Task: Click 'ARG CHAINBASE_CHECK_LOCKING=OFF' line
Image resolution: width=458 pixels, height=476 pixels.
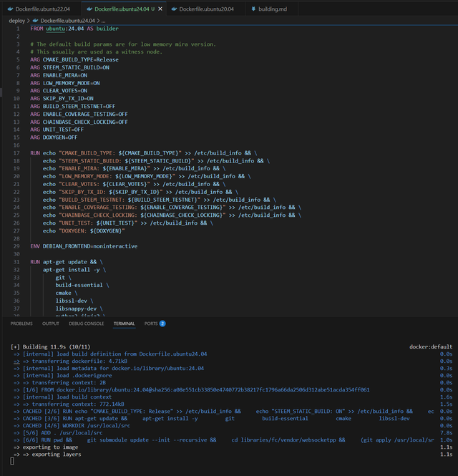Action: pos(79,122)
